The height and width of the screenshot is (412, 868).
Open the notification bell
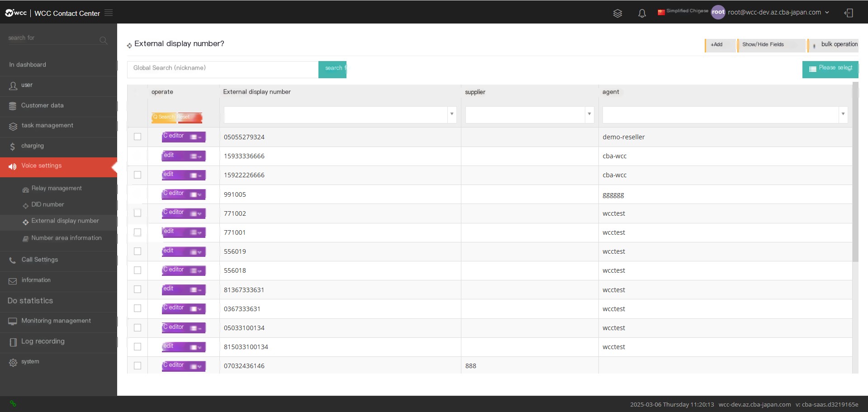coord(642,13)
